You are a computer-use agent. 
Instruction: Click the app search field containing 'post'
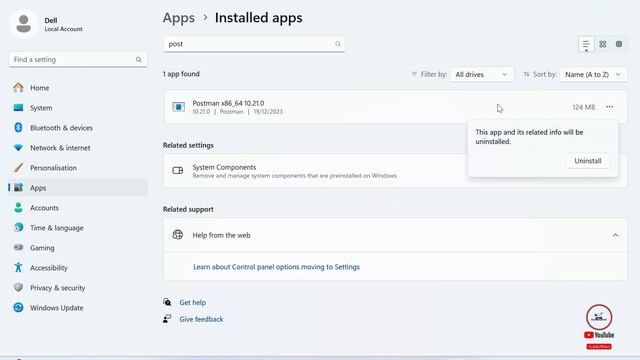[x=254, y=44]
